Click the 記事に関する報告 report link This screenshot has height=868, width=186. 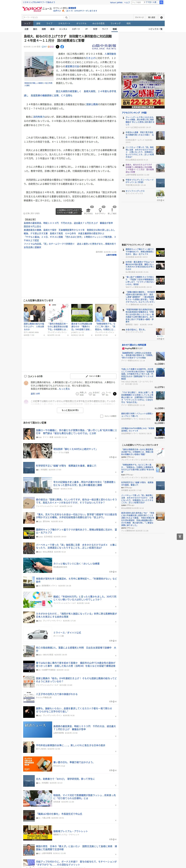[32, 213]
